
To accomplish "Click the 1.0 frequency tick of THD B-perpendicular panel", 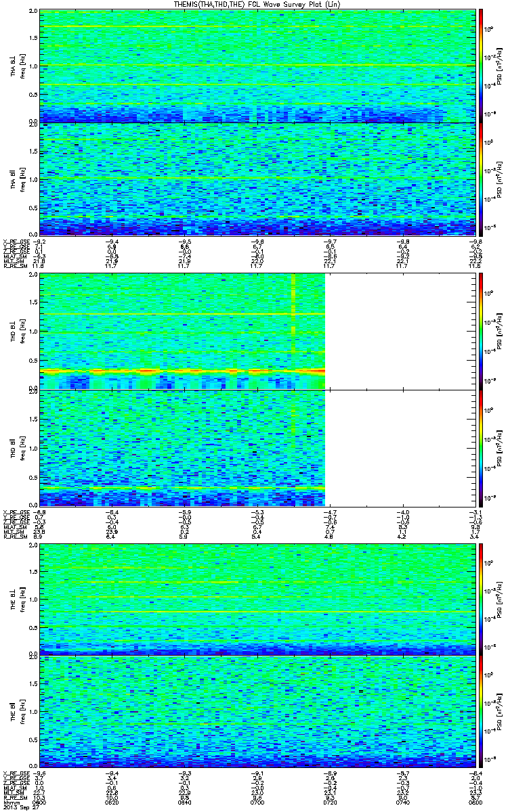I will (x=34, y=332).
